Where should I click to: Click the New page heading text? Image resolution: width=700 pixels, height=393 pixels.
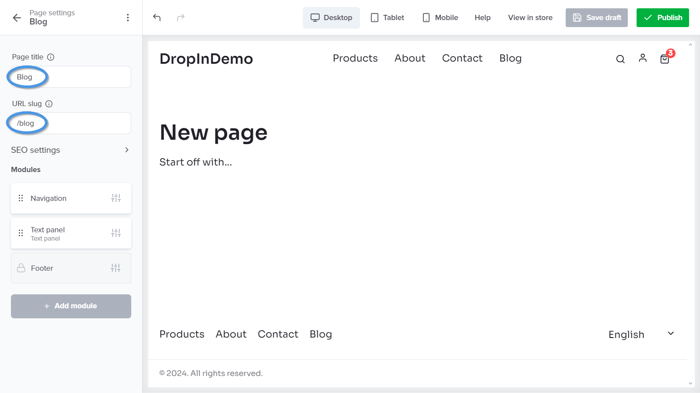coord(213,133)
